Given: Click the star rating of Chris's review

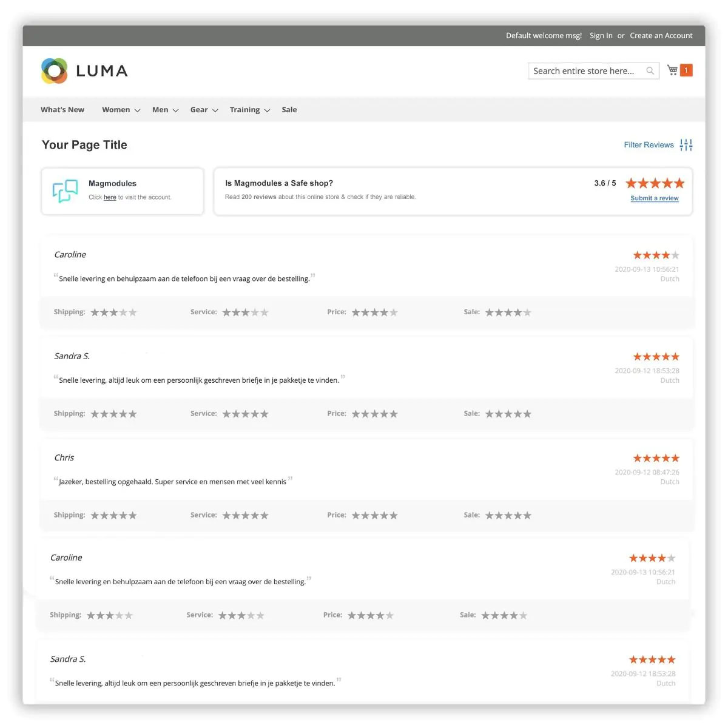Looking at the screenshot, I should coord(656,458).
